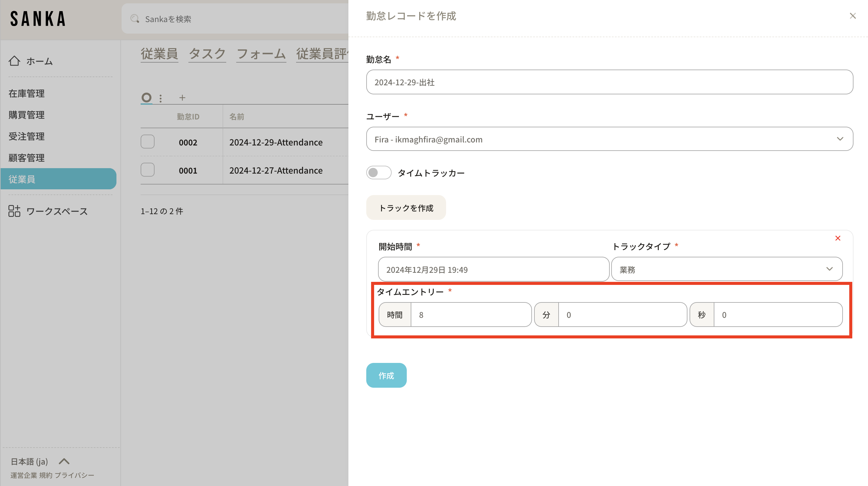This screenshot has height=486, width=868.
Task: Close the attendance record panel
Action: click(x=853, y=16)
